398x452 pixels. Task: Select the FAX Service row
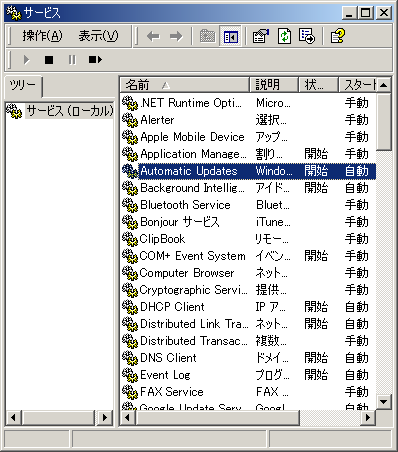(x=248, y=392)
